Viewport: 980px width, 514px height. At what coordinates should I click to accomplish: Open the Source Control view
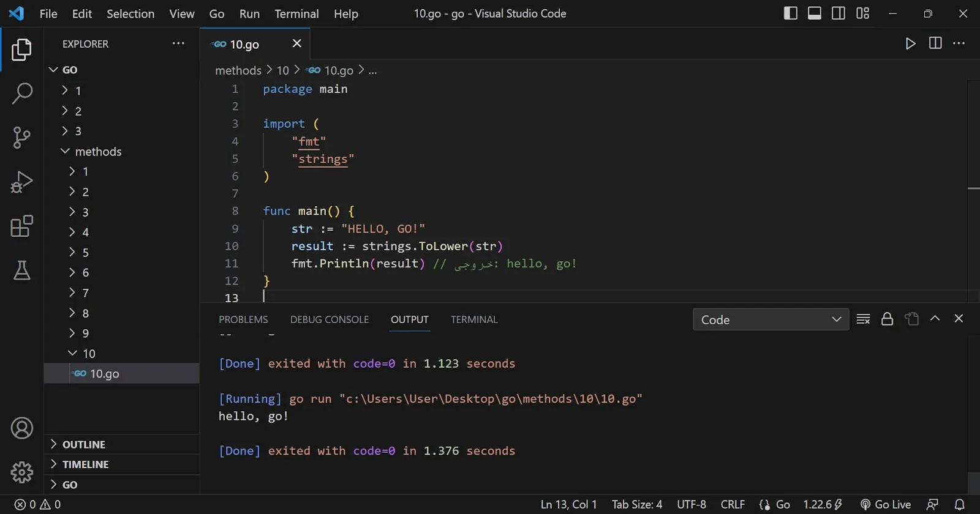(21, 138)
